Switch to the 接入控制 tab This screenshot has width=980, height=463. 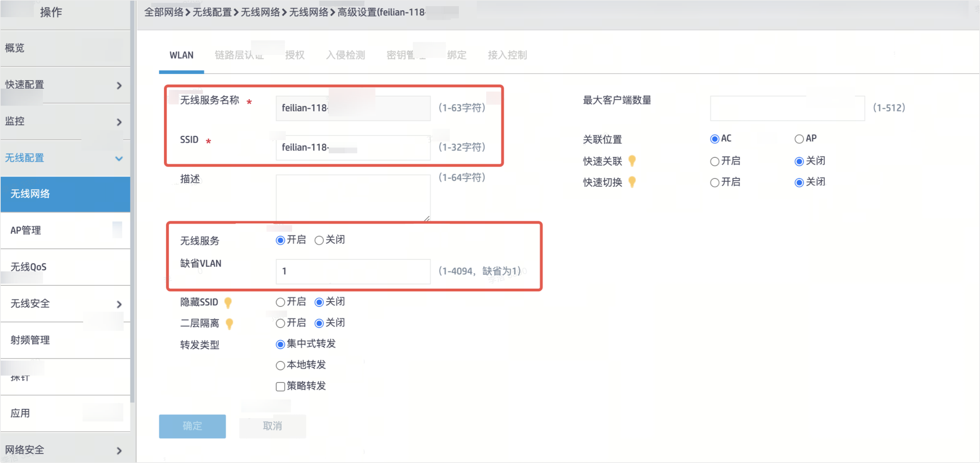coord(507,56)
